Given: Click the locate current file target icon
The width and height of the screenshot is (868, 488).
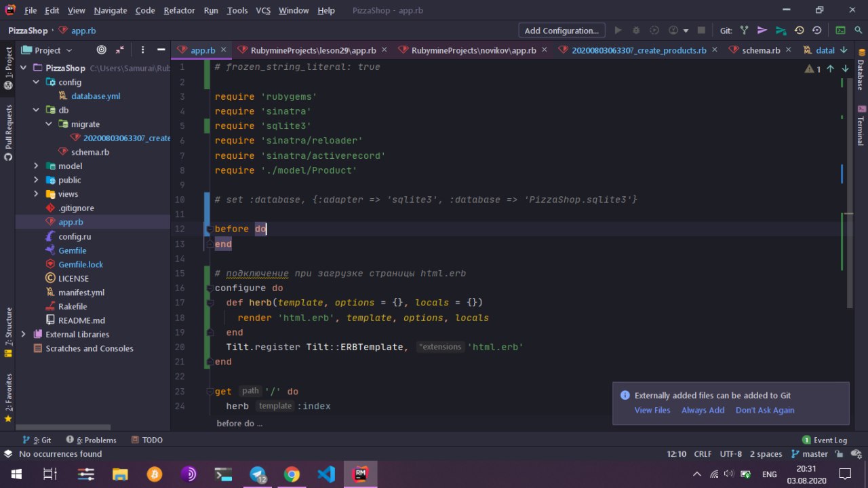Looking at the screenshot, I should point(102,50).
